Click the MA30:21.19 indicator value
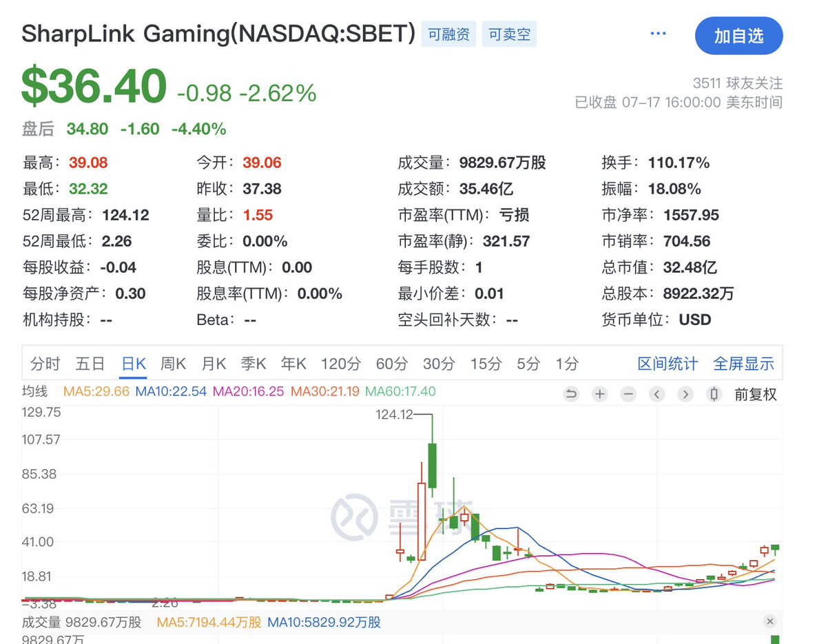This screenshot has width=826, height=644. point(324,391)
